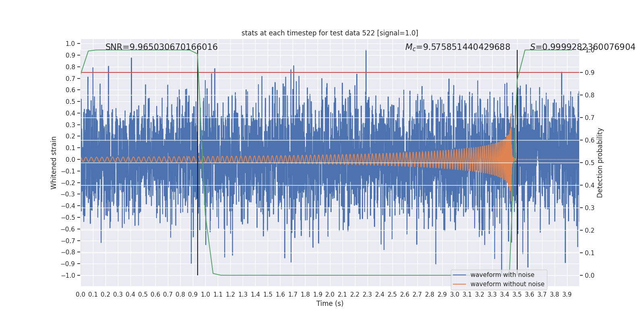Screen dimensions: 644x322
Task: Click Whitened strain tick label 1.0
Action: (x=70, y=43)
